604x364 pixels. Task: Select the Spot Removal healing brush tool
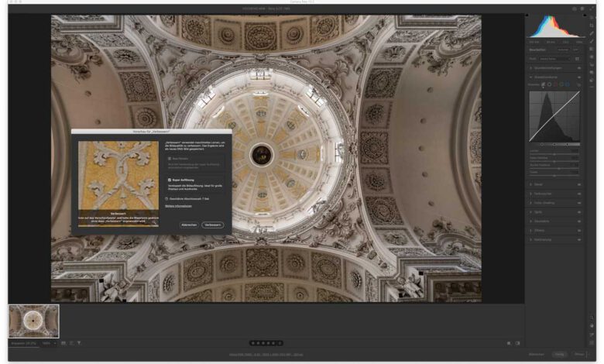click(x=592, y=33)
